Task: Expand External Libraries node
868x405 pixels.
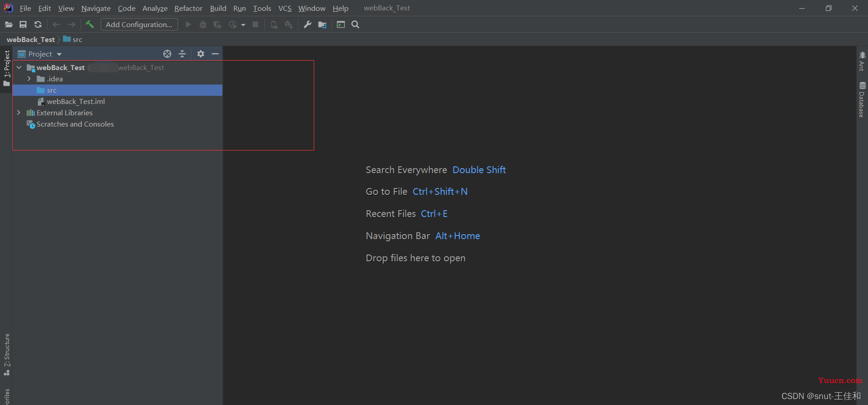Action: pyautogui.click(x=19, y=113)
